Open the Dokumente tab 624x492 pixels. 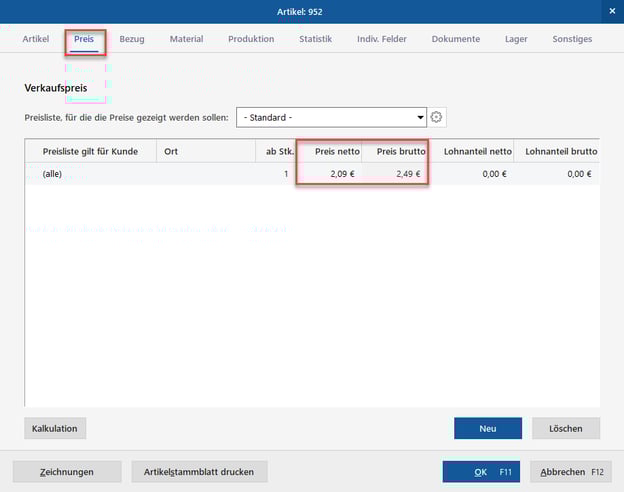pos(455,39)
